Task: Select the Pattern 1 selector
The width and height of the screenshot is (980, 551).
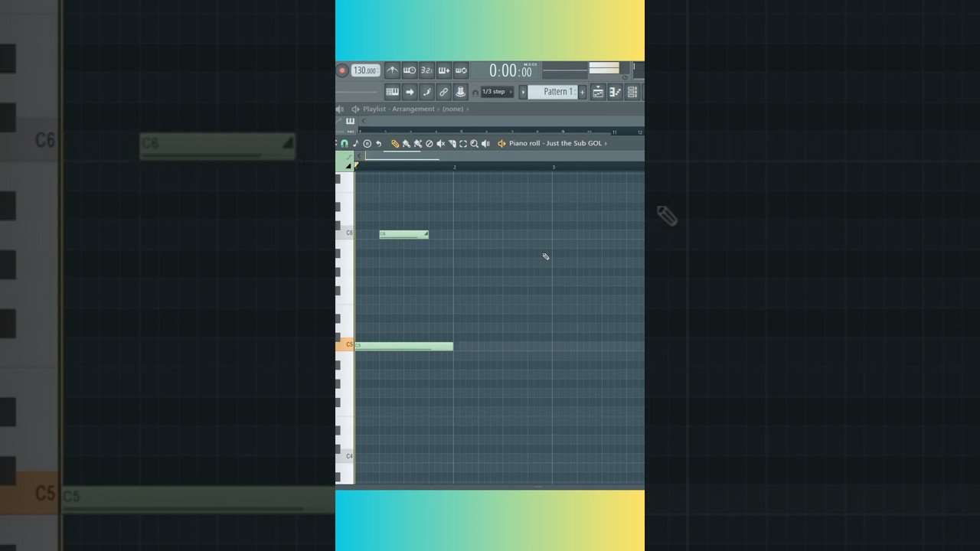Action: point(553,92)
